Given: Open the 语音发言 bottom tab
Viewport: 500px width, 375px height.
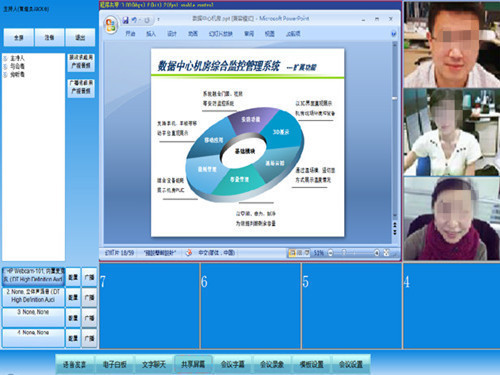Looking at the screenshot, I should click(x=75, y=364).
